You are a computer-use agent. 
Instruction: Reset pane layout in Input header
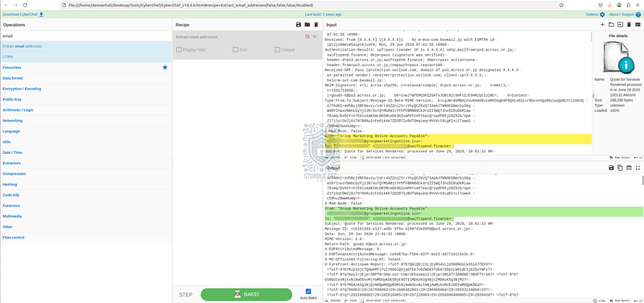click(x=638, y=25)
